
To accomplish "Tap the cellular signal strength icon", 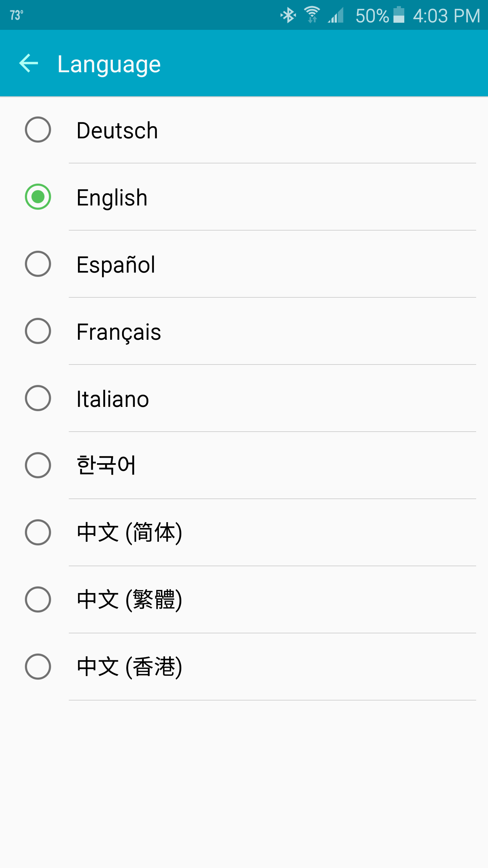I will pos(335,15).
